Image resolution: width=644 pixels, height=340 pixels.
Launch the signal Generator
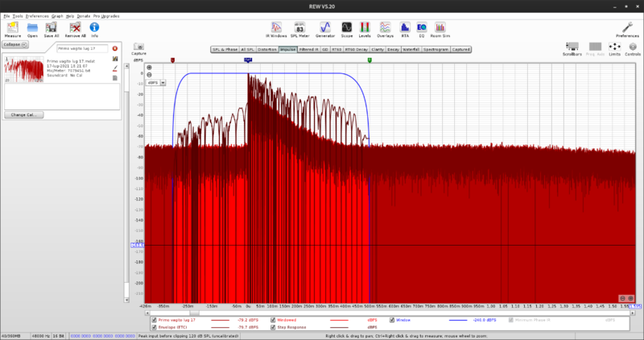325,28
